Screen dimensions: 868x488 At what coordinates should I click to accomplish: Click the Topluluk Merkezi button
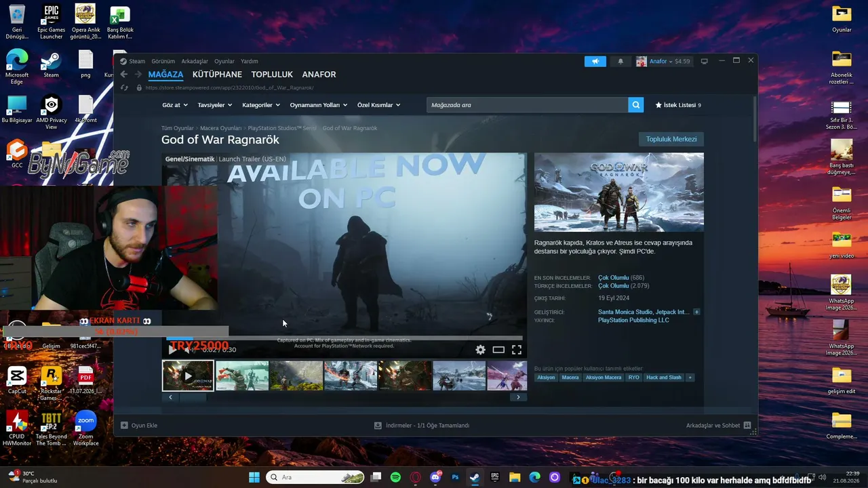tap(671, 139)
